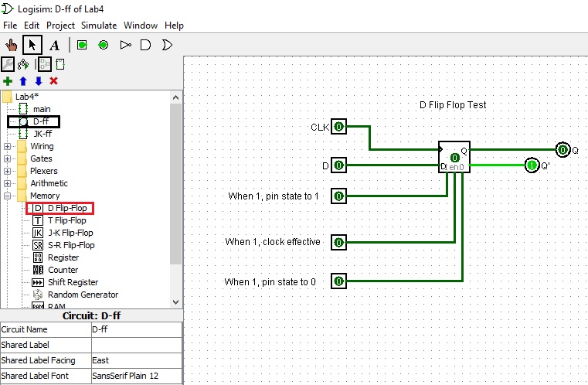Choose T Flip-Flop from Memory library
Image resolution: width=588 pixels, height=385 pixels.
pyautogui.click(x=66, y=220)
